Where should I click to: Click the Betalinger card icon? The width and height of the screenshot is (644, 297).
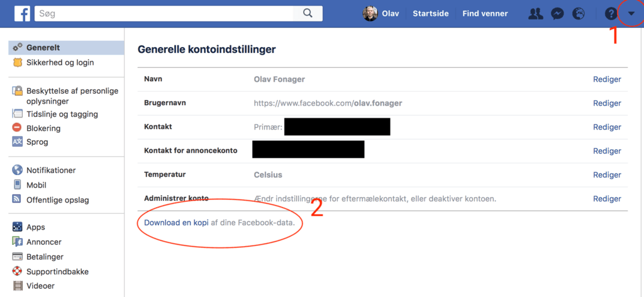tap(17, 257)
